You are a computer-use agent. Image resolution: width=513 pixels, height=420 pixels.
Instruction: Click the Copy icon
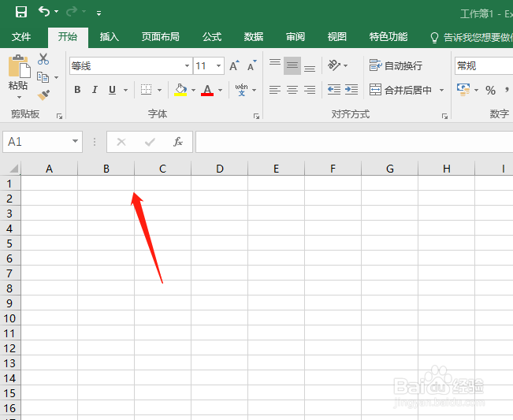[x=43, y=77]
